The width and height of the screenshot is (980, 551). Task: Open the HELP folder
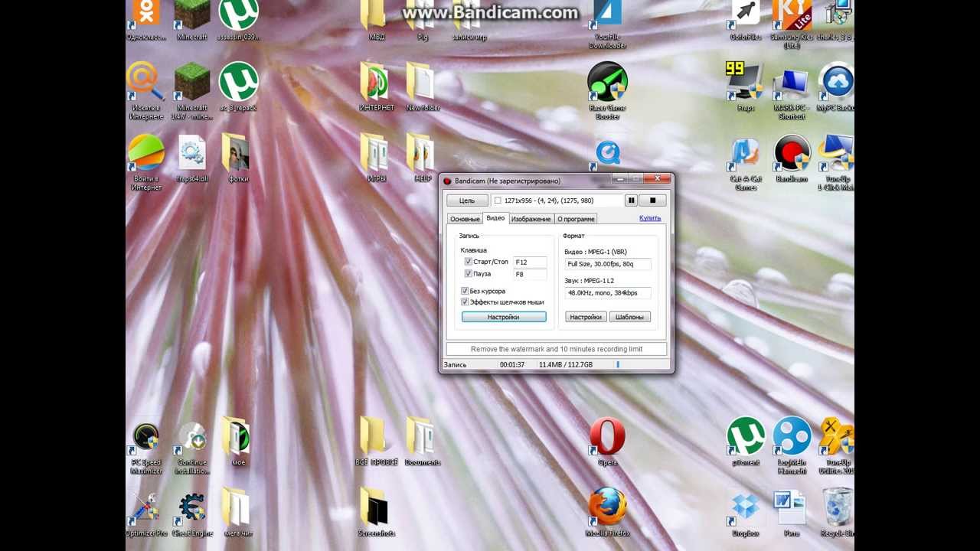[x=423, y=158]
